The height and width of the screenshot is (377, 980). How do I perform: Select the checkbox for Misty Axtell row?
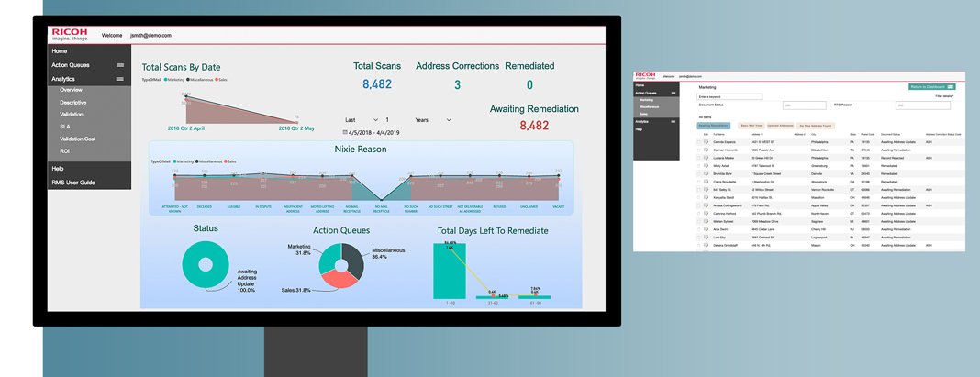click(x=697, y=165)
